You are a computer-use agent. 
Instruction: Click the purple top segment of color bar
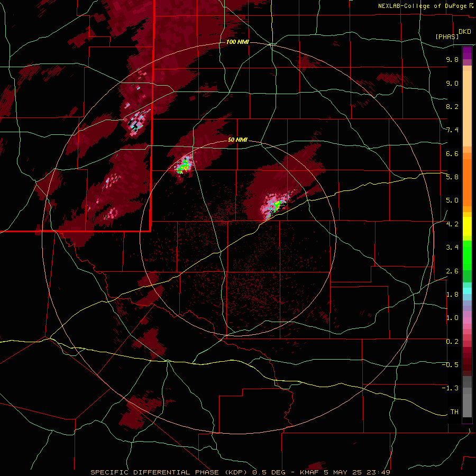pos(467,53)
